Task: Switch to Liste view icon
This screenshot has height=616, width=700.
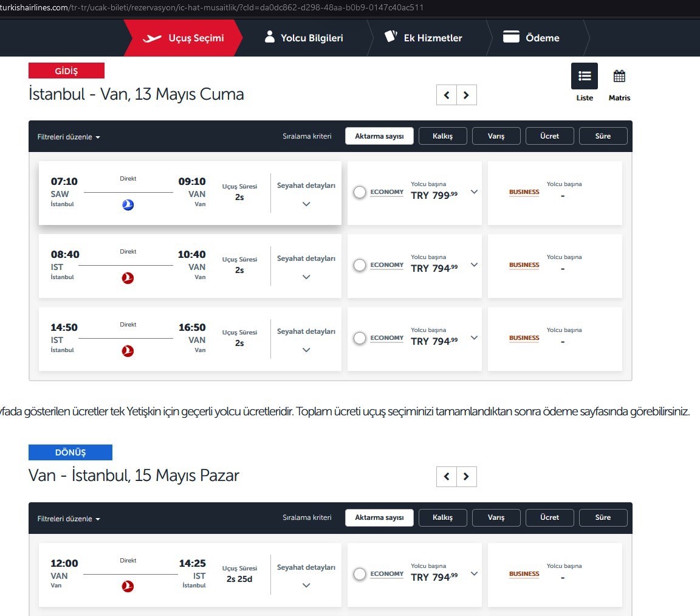Action: tap(585, 77)
